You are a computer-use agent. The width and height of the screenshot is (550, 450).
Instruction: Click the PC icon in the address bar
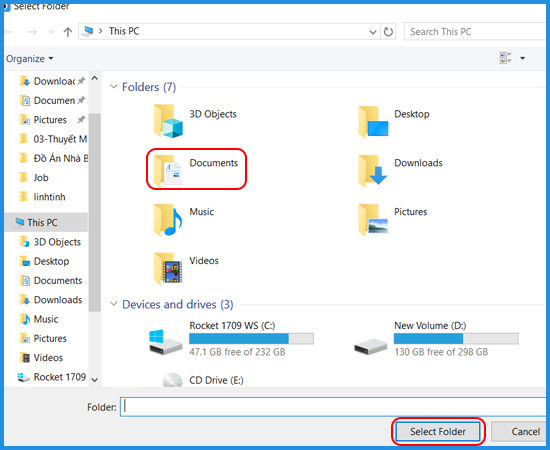(87, 32)
